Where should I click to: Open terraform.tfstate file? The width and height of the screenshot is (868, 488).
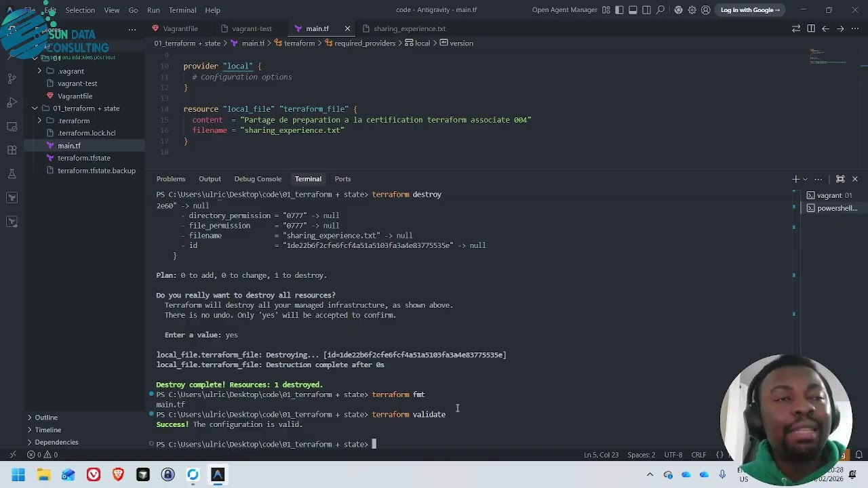point(83,158)
